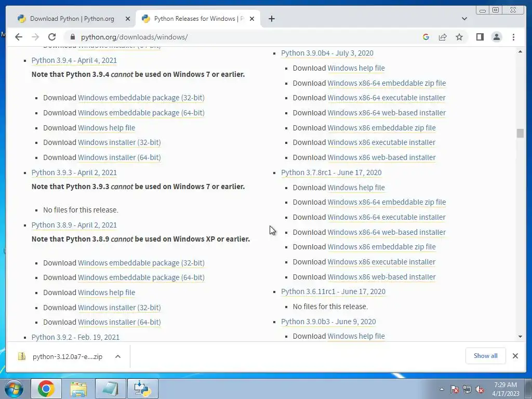Open options for python-3.12.0a7 download
The image size is (532, 399).
(118, 356)
